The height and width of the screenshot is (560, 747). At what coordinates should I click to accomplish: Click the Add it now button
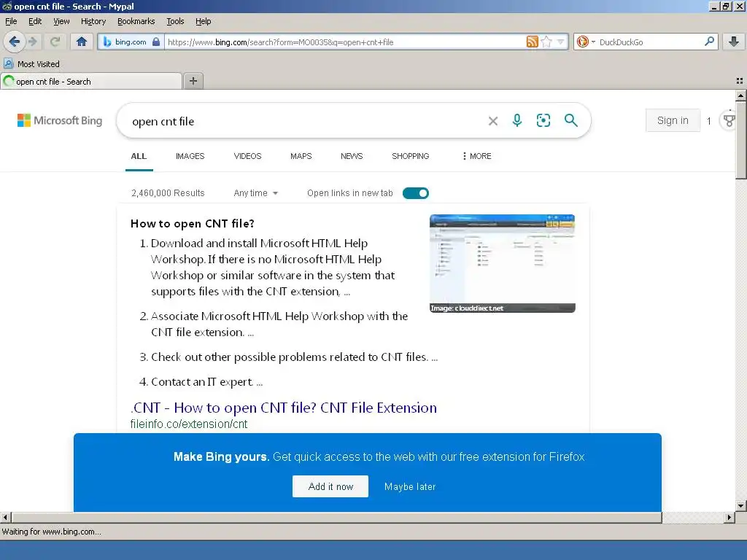tap(330, 486)
